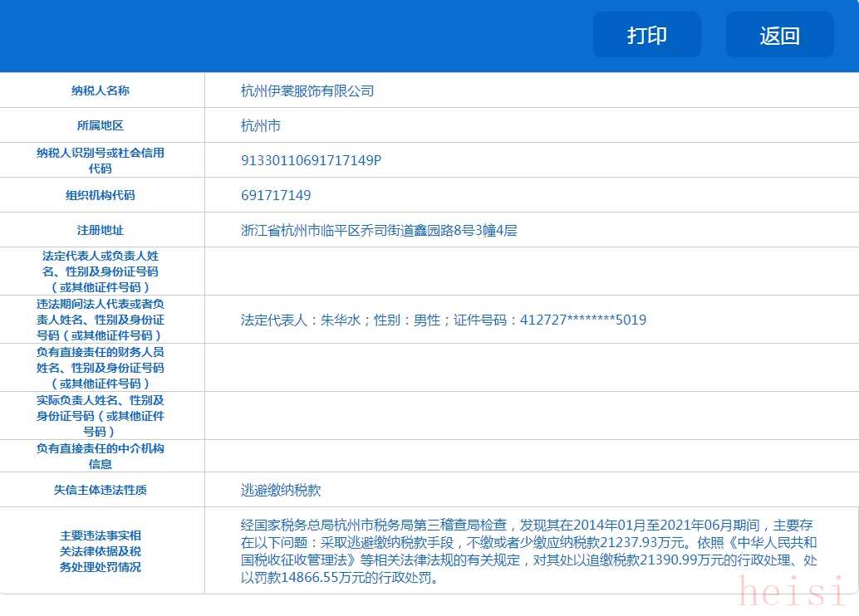Select the 逃避缴纳税款 violation type value

281,490
